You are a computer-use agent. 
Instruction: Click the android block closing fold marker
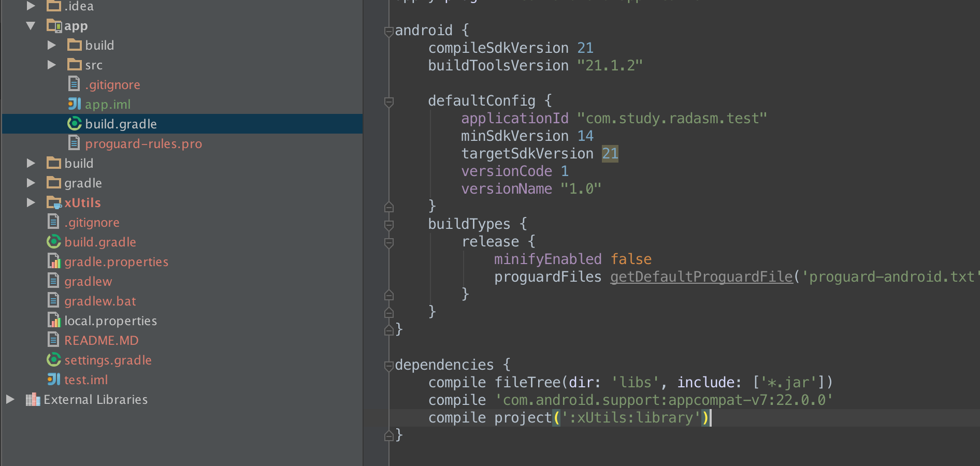(389, 330)
